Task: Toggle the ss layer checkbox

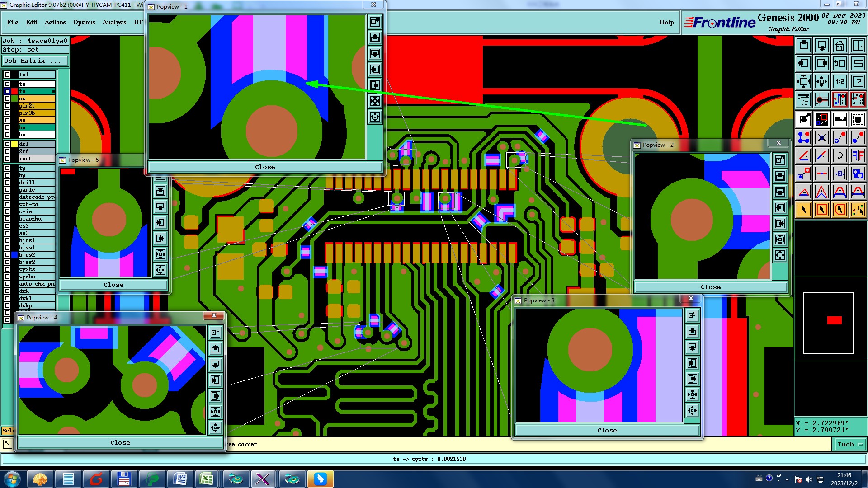Action: pyautogui.click(x=7, y=120)
